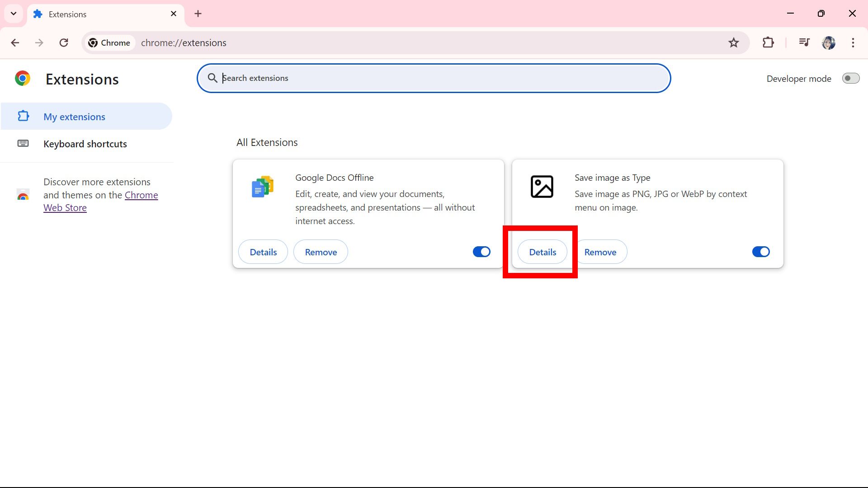Select Keyboard shortcuts menu item
This screenshot has width=868, height=488.
point(85,144)
